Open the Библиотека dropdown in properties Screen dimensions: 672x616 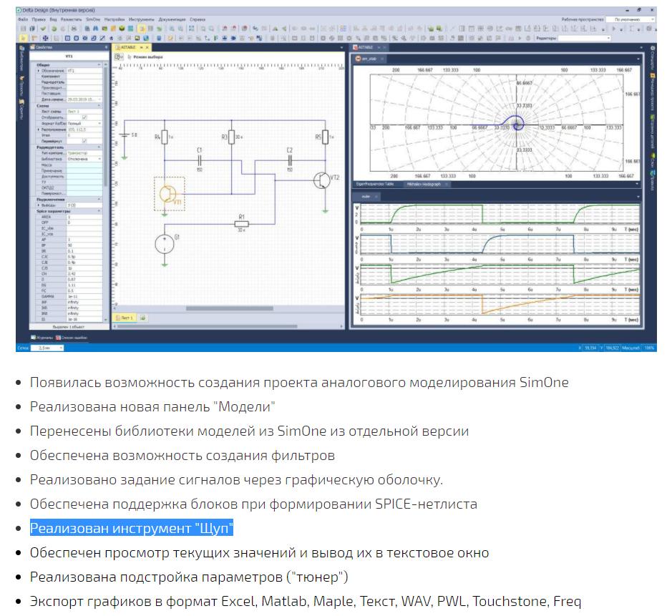click(x=100, y=159)
